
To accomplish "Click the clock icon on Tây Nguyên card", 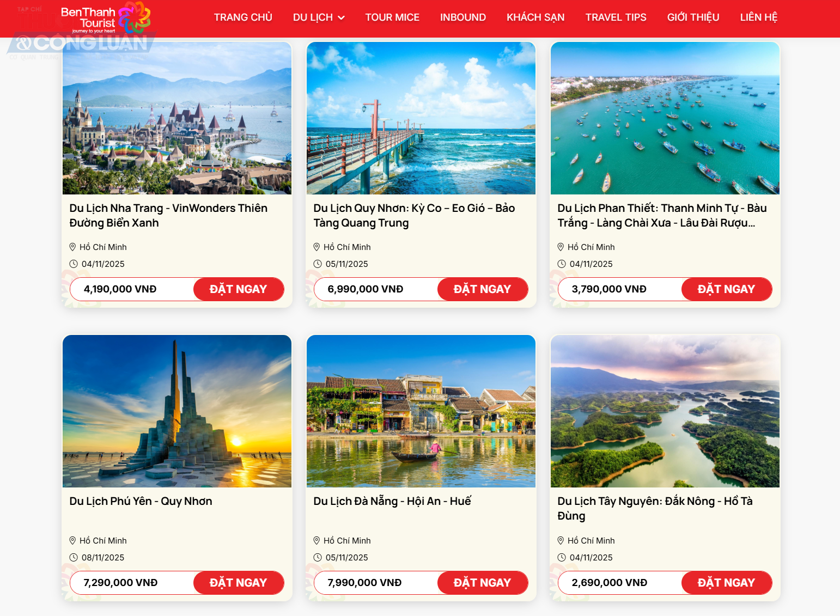I will (x=562, y=558).
